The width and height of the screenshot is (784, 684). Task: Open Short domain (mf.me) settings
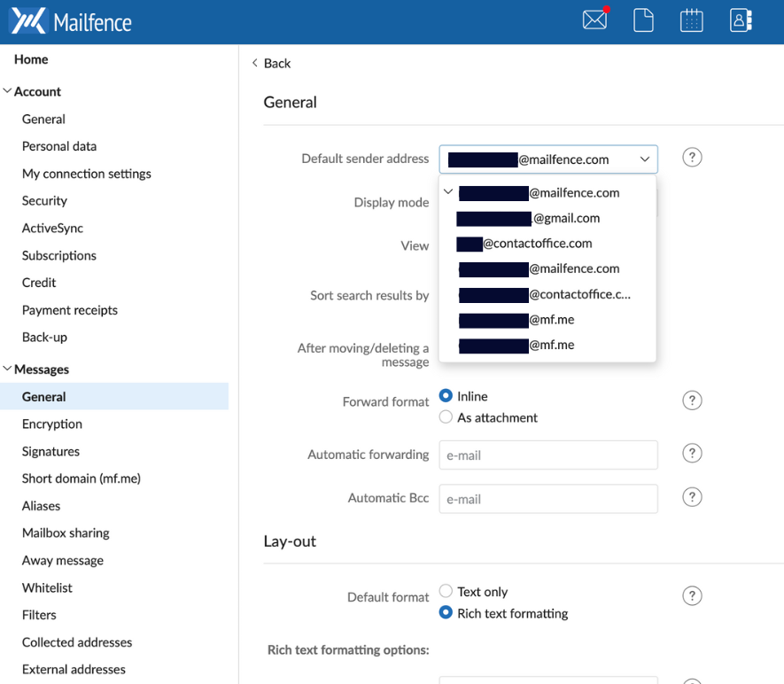81,478
